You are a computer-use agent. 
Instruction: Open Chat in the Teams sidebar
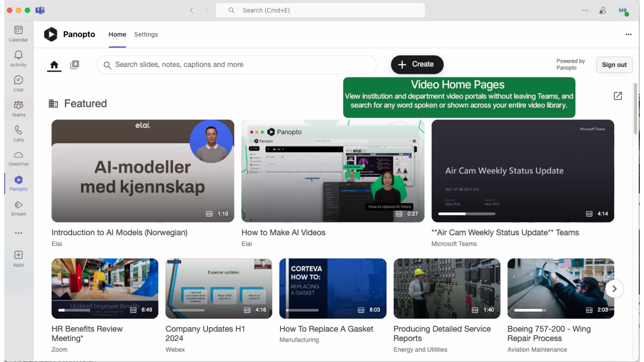coord(18,83)
